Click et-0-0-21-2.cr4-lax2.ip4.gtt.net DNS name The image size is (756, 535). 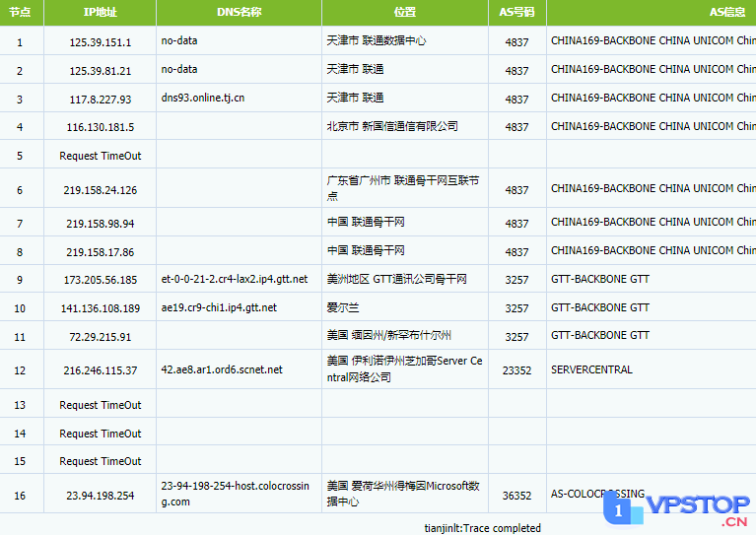(x=235, y=279)
